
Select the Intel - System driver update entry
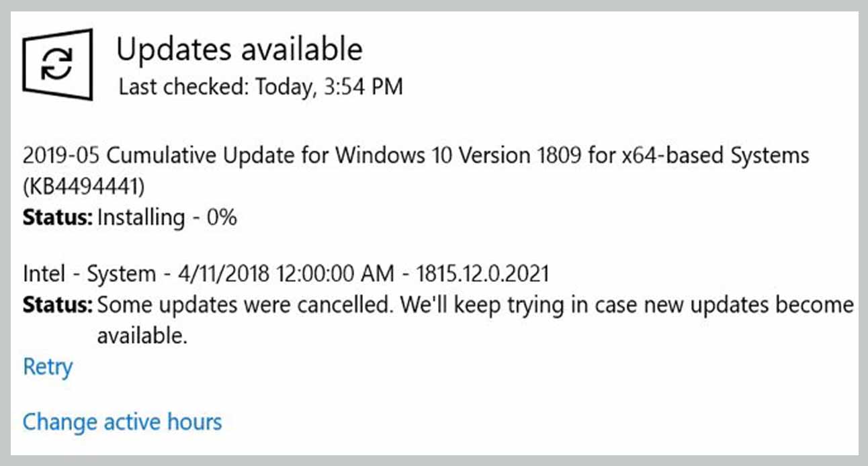[286, 274]
